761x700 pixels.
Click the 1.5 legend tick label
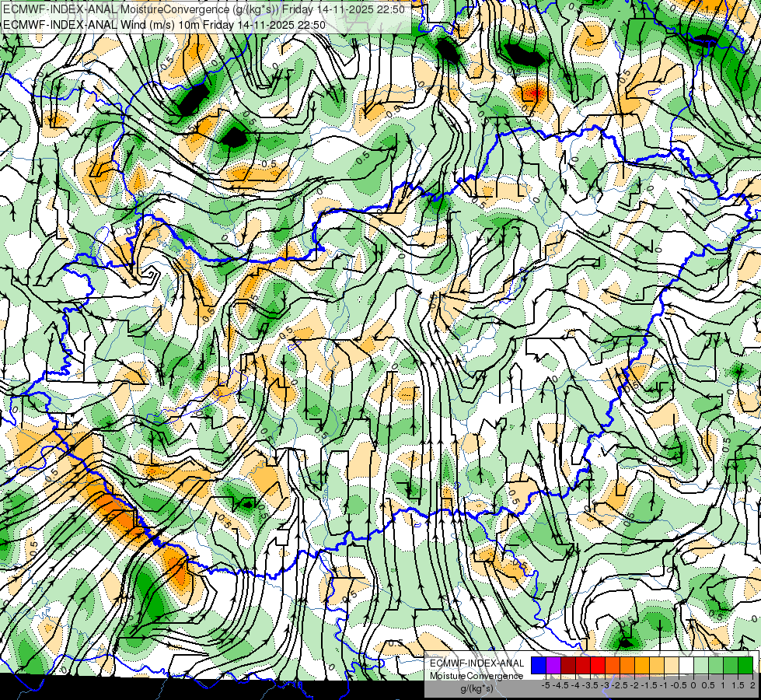[737, 685]
